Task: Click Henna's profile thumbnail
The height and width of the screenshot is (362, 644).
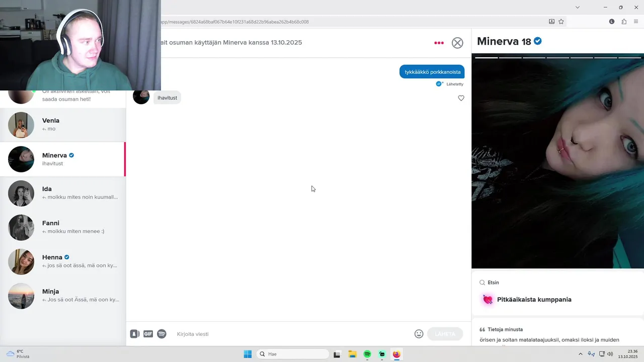Action: pos(21,261)
